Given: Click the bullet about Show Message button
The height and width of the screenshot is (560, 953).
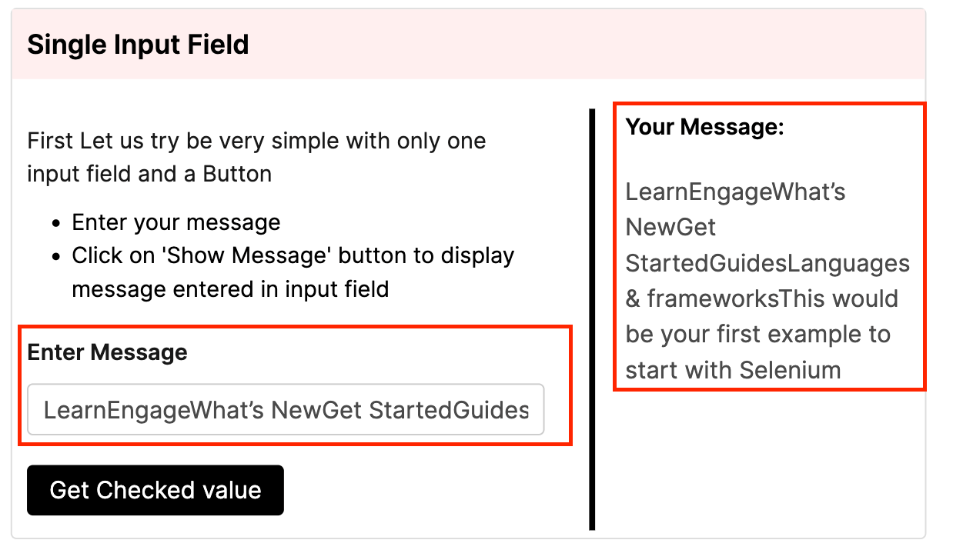Looking at the screenshot, I should 293,255.
